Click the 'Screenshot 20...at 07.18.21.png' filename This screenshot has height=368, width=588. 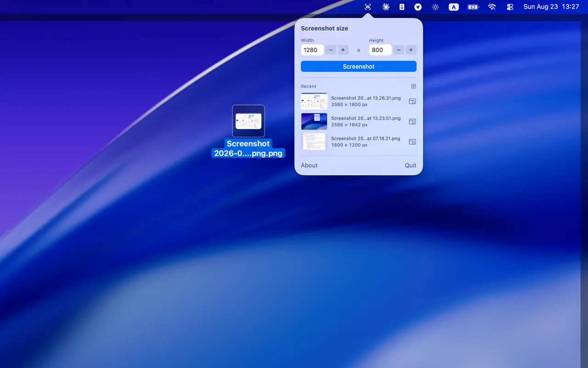coord(366,138)
